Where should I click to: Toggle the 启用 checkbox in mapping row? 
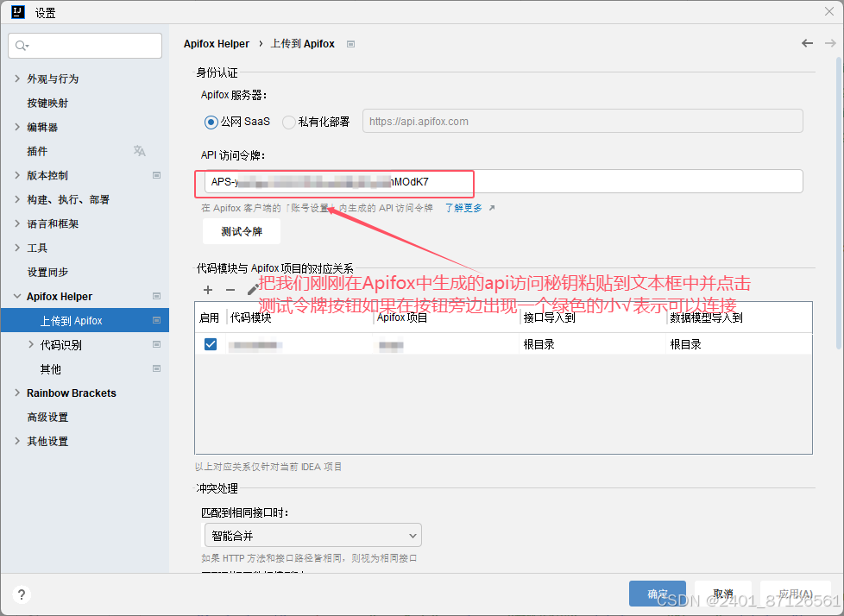(x=211, y=344)
